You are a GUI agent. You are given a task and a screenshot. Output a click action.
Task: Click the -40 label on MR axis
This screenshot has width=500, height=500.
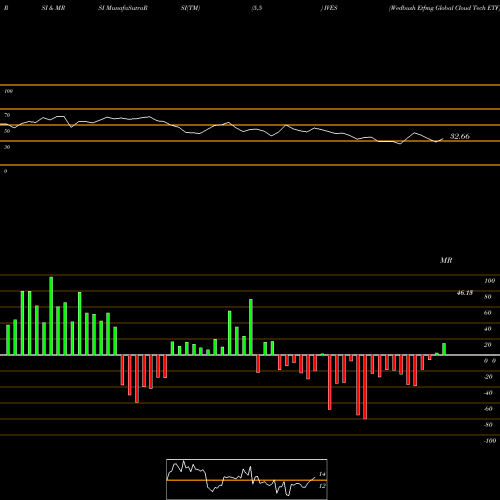[488, 393]
